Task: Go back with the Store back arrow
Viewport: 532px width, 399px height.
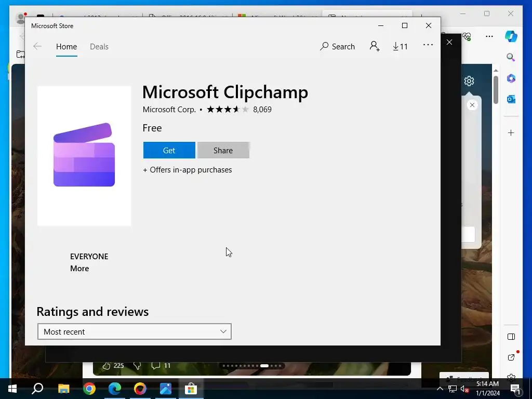Action: [x=37, y=46]
